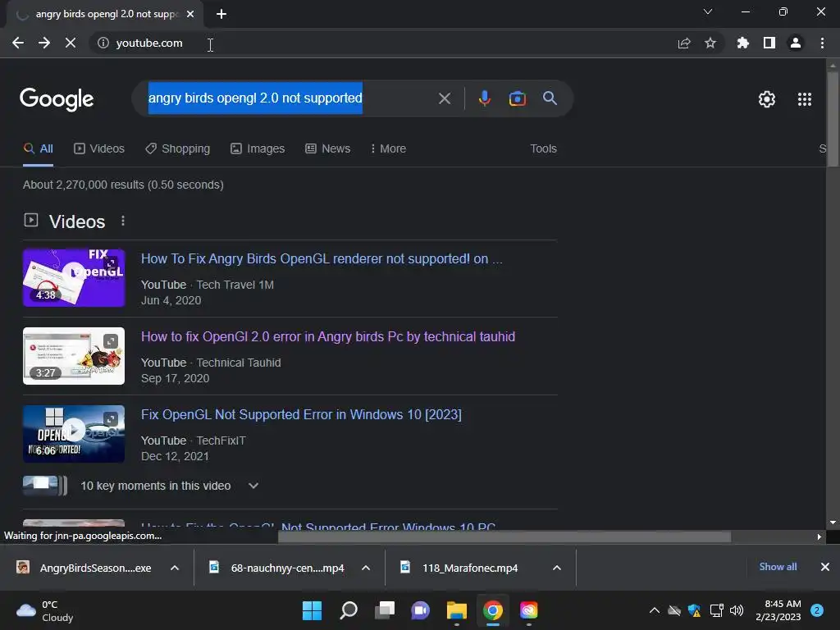Screen dimensions: 840x630
Task: Open Google quick settings gear
Action: pyautogui.click(x=767, y=99)
